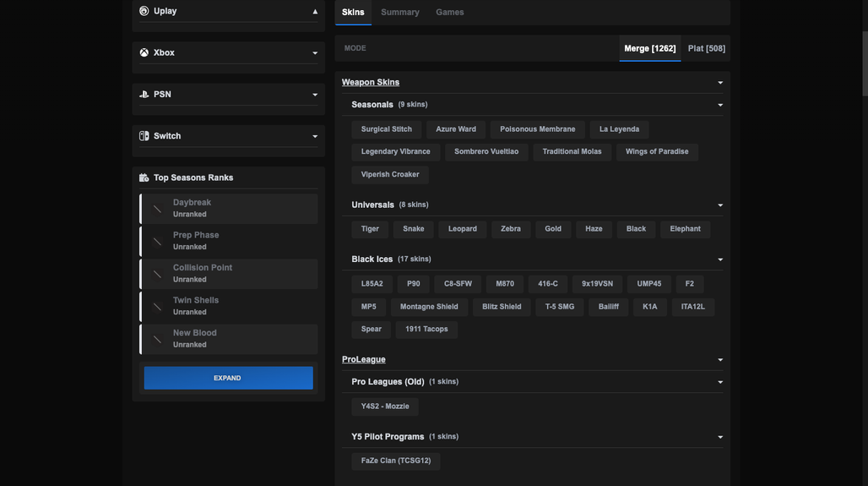
Task: Expand the Switch panel dropdown arrow
Action: tap(315, 136)
